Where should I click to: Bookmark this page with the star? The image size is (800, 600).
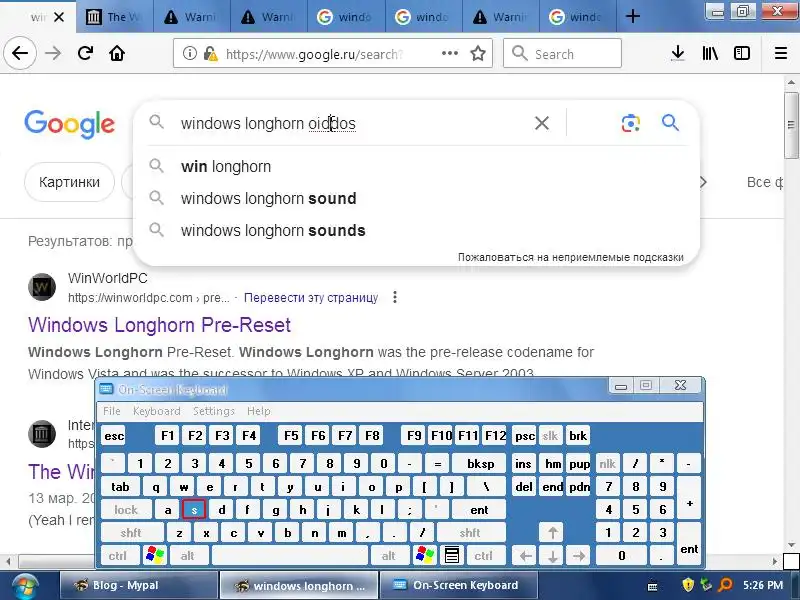point(478,53)
